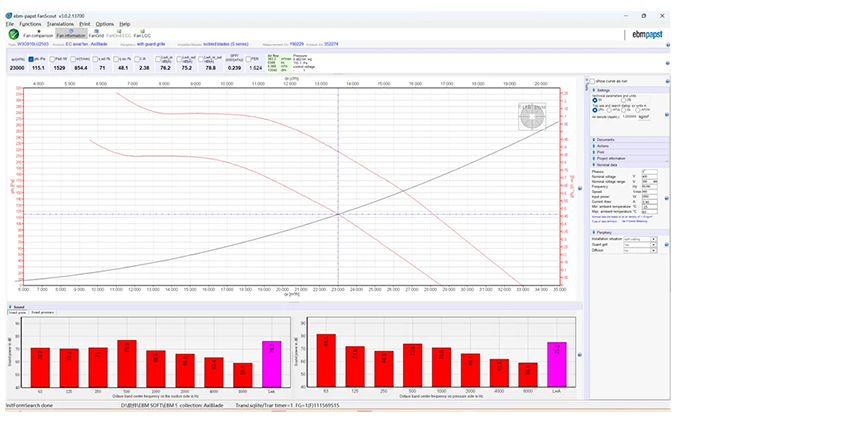Switch to the Sound power tab
Viewport: 860px width, 423px height.
tap(17, 312)
